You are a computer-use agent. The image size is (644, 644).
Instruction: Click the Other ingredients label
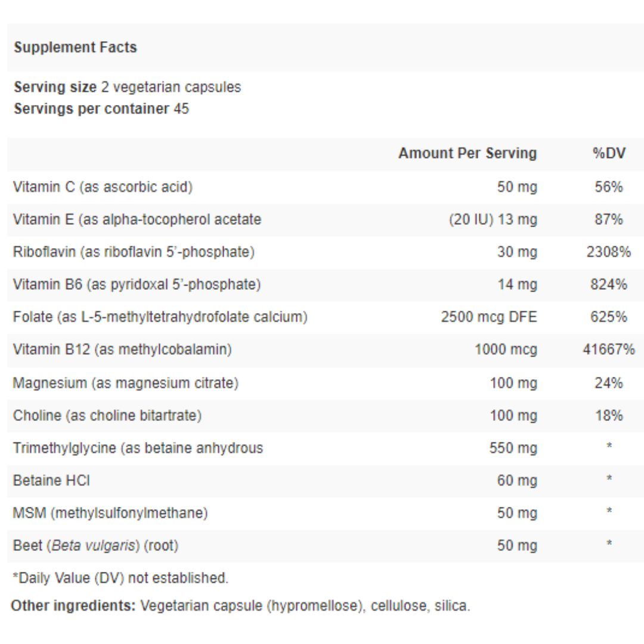[x=75, y=606]
